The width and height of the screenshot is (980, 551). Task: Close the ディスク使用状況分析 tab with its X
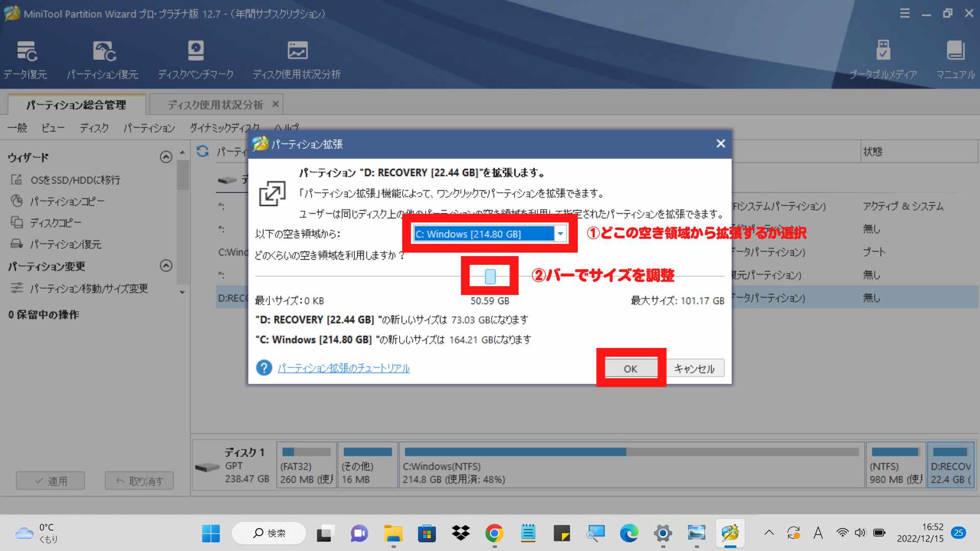(276, 104)
